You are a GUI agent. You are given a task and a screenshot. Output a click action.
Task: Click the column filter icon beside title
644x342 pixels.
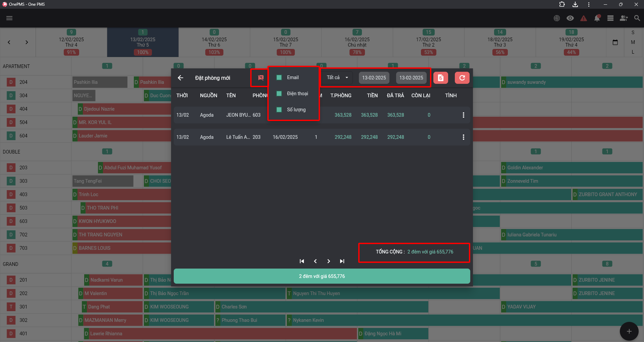261,78
